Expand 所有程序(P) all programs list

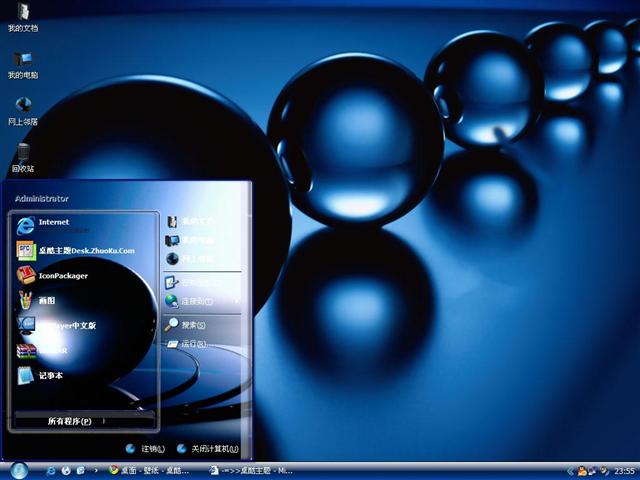[x=84, y=421]
